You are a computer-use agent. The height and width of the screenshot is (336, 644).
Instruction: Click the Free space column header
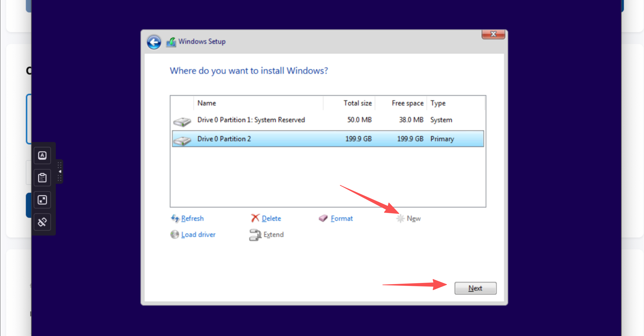[x=401, y=103]
